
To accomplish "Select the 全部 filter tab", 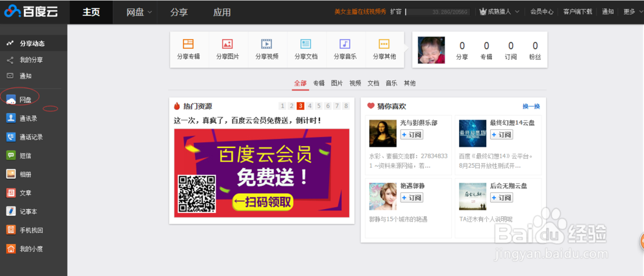I will (x=300, y=83).
